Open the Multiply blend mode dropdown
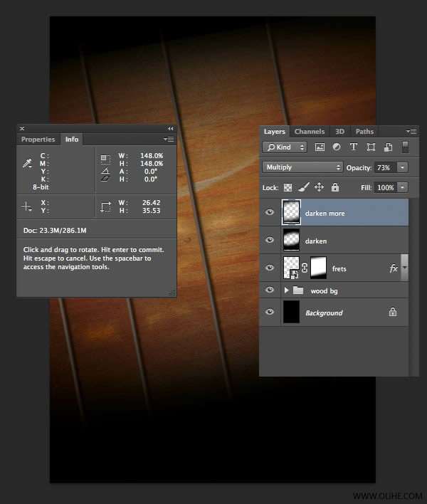This screenshot has width=427, height=504. point(302,167)
